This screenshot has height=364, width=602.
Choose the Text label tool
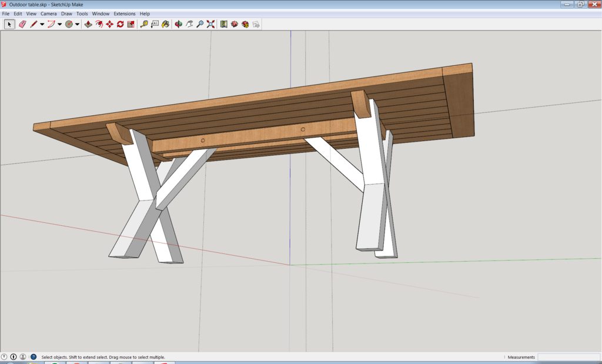point(155,24)
